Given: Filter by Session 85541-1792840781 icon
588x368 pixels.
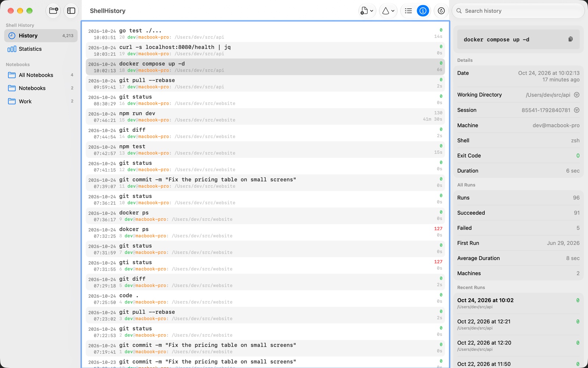Looking at the screenshot, I should pos(577,110).
